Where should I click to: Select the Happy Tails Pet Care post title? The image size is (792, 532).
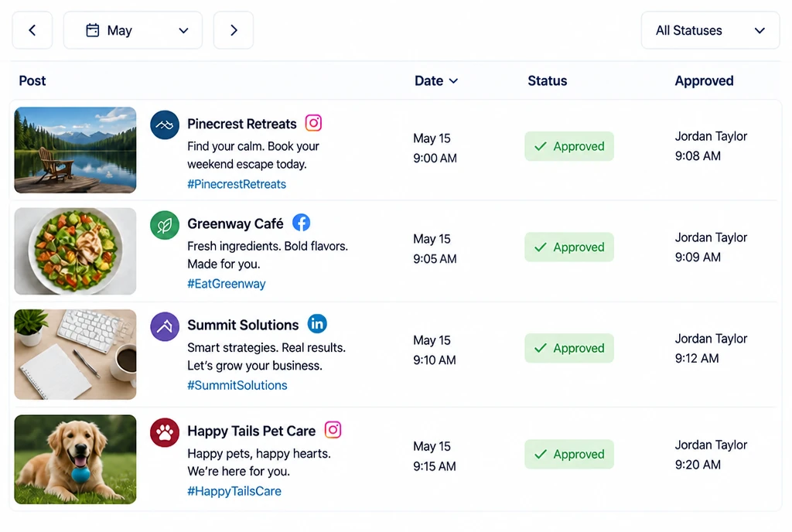[x=251, y=431]
